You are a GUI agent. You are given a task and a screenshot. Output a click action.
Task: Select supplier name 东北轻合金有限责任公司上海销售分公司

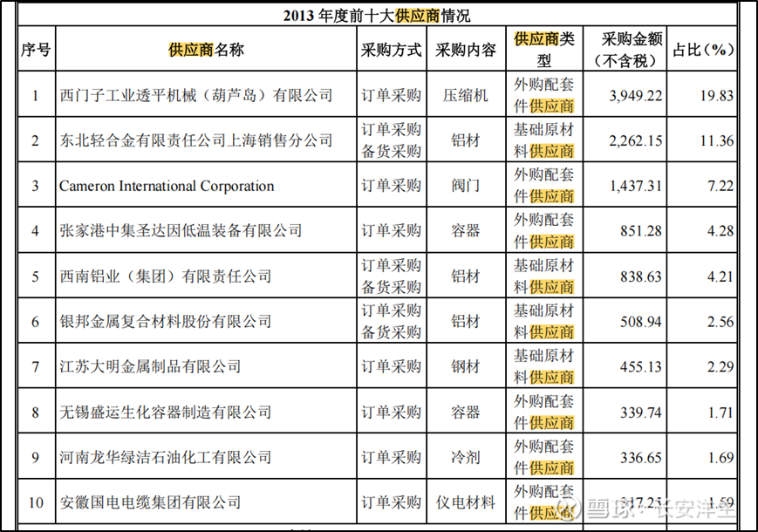[196, 140]
